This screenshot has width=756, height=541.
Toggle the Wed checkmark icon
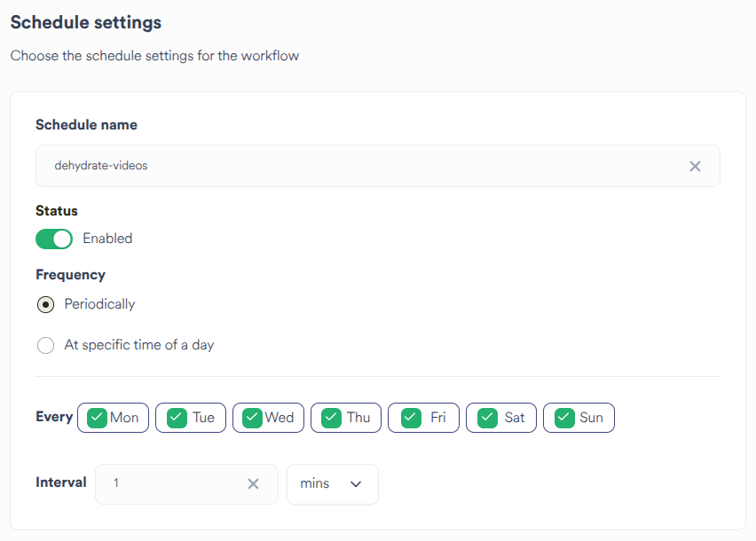[249, 417]
